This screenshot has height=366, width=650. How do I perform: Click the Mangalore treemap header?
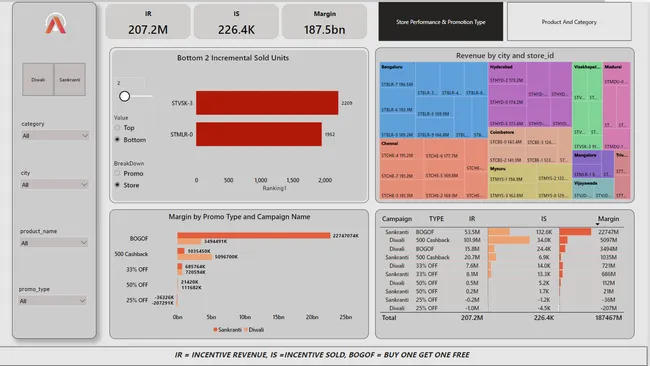(x=585, y=155)
